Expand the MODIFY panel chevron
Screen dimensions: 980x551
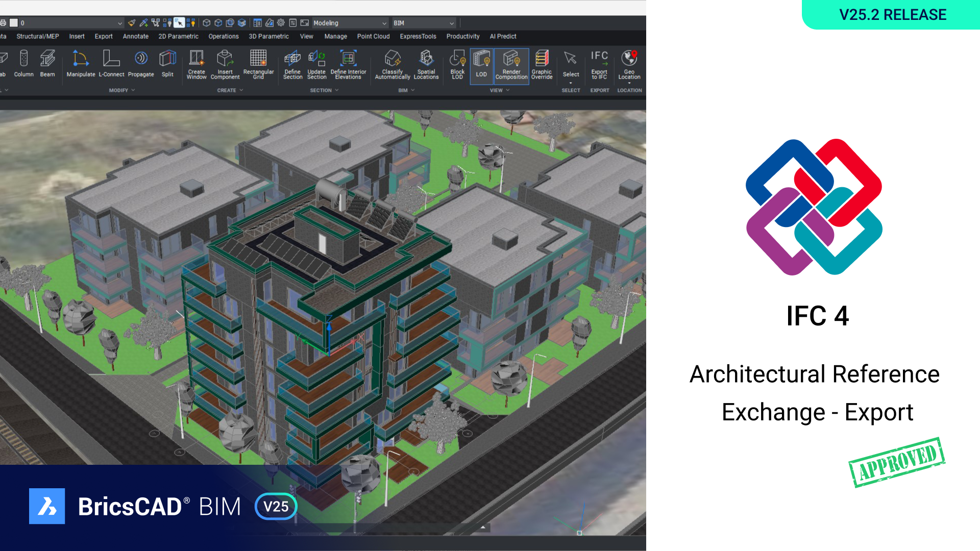coord(133,90)
